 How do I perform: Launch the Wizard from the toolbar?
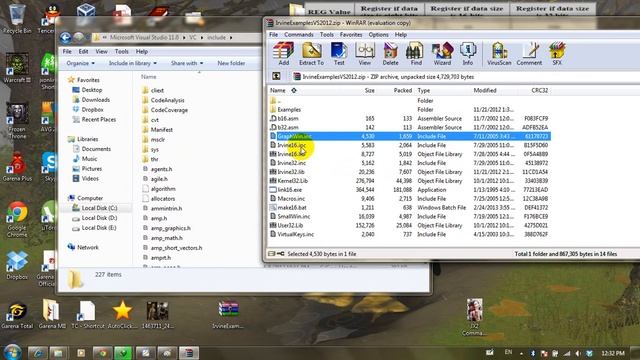442,53
